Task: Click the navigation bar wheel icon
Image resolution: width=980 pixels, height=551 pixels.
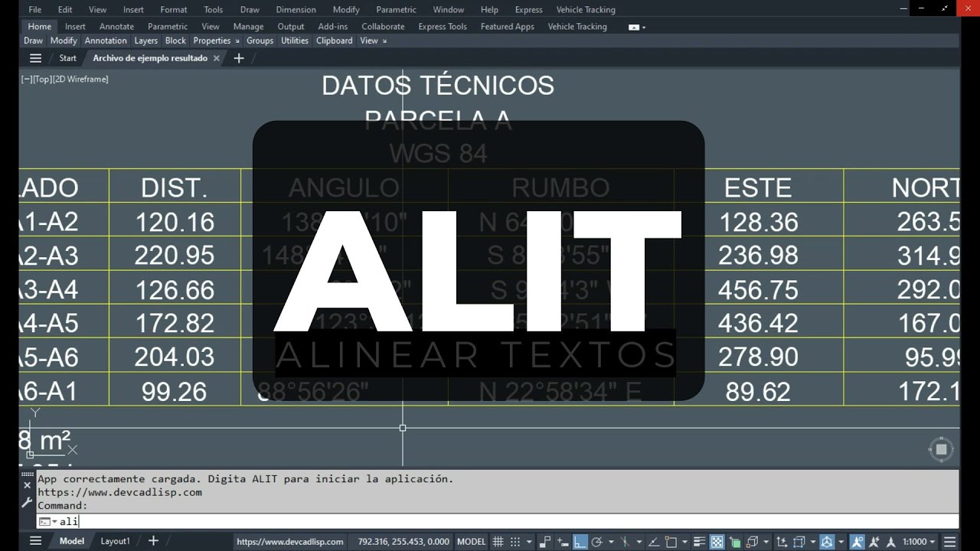Action: click(942, 449)
